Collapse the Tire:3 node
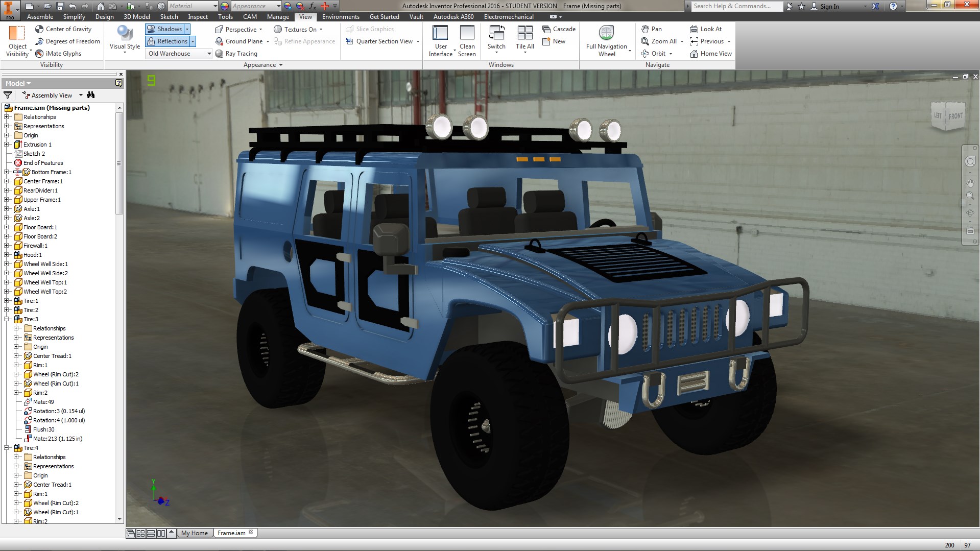This screenshot has width=980, height=551. (7, 319)
